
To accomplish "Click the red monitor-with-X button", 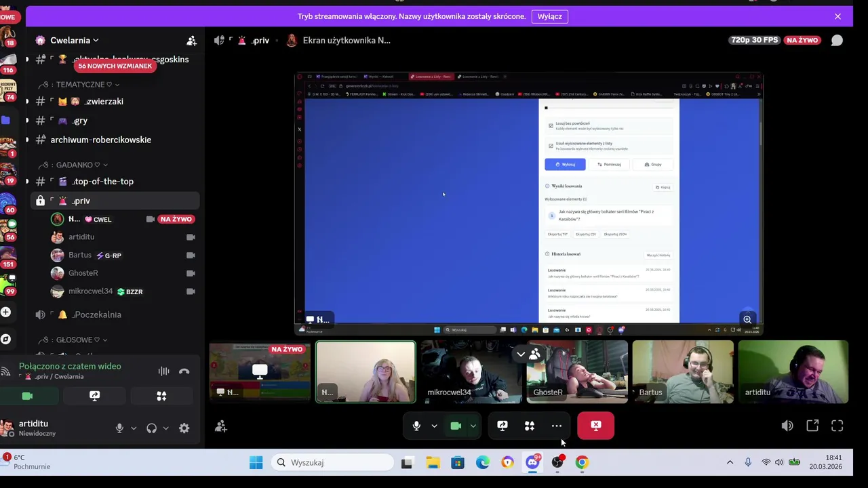I will [x=596, y=426].
